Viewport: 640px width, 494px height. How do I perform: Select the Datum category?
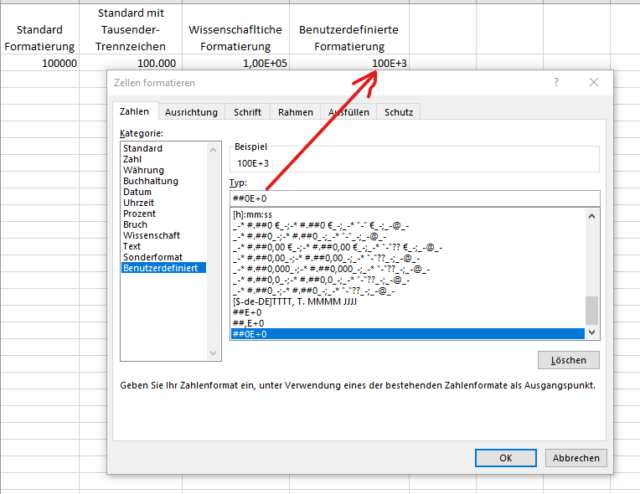pyautogui.click(x=163, y=192)
